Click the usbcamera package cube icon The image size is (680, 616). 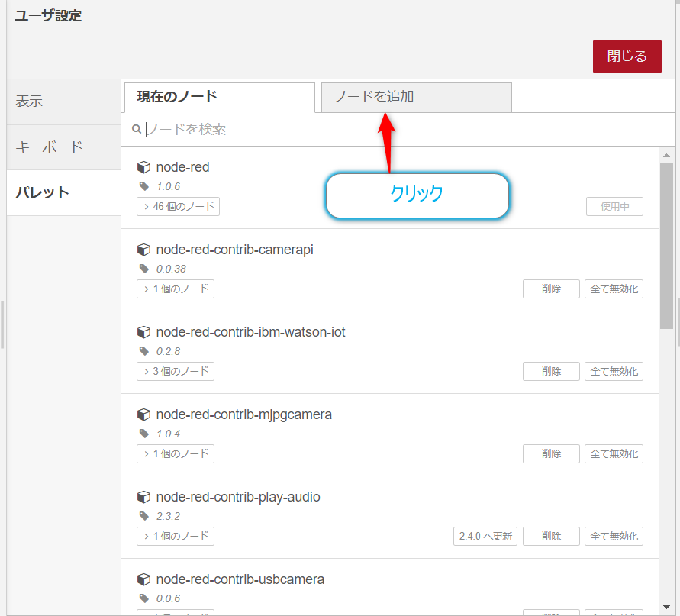point(143,579)
